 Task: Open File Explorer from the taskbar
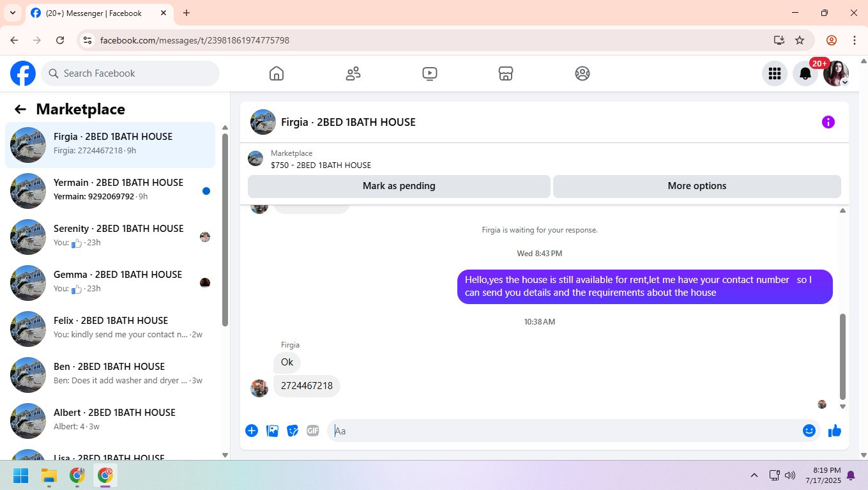(x=49, y=475)
